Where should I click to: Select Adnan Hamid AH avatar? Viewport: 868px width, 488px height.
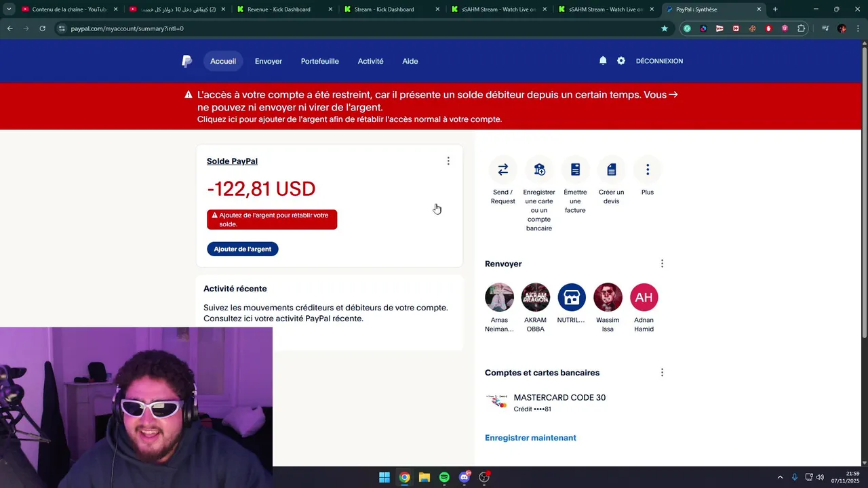(644, 297)
